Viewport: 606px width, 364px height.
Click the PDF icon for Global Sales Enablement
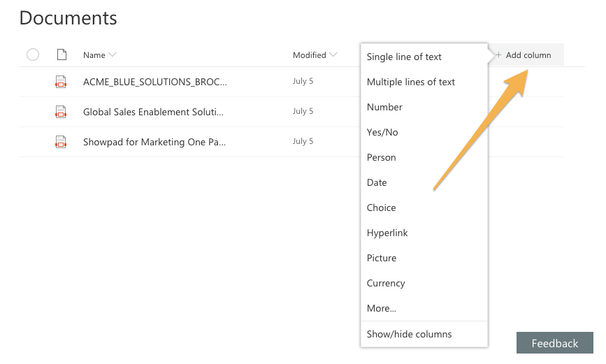click(61, 112)
